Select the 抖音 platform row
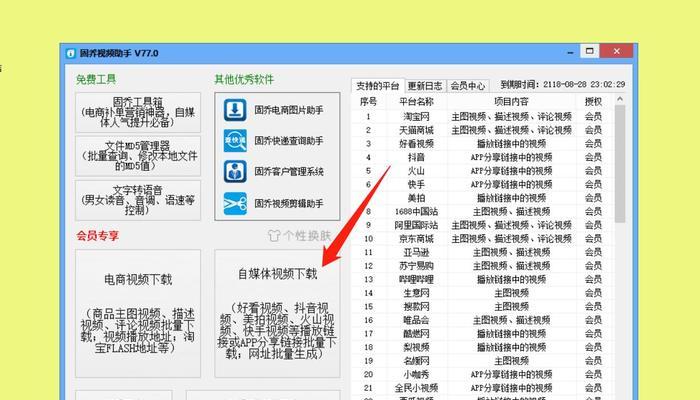The height and width of the screenshot is (400, 700). point(482,157)
